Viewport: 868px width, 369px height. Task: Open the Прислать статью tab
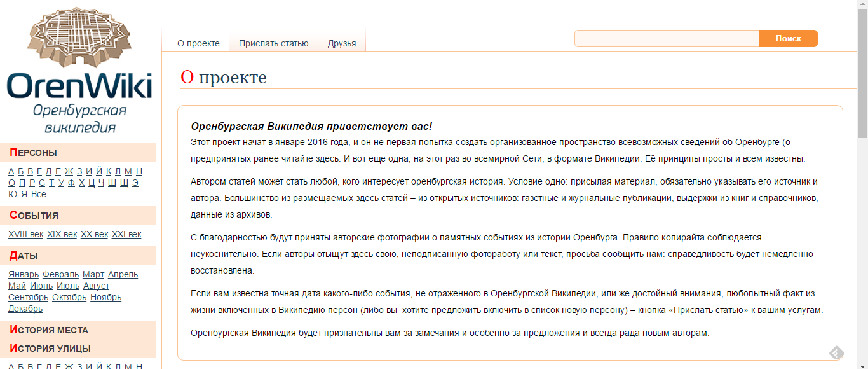pyautogui.click(x=273, y=43)
